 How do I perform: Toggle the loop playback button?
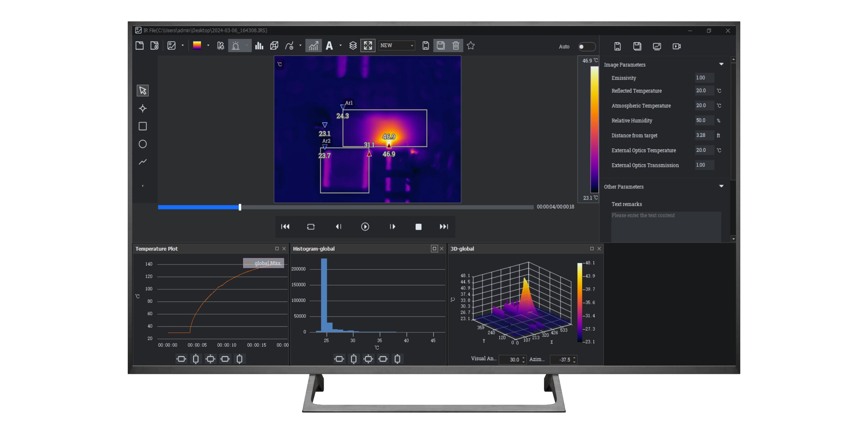point(311,227)
